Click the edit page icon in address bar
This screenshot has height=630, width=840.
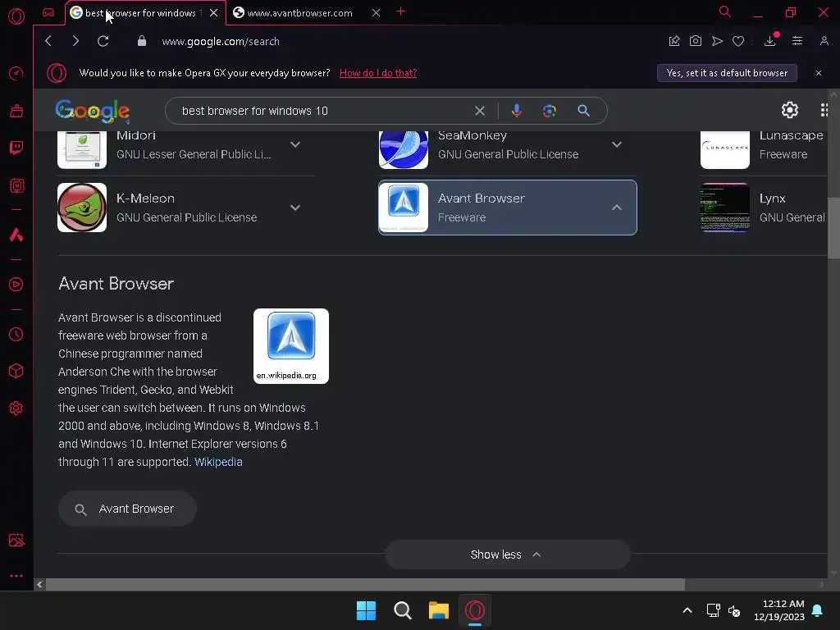point(674,41)
